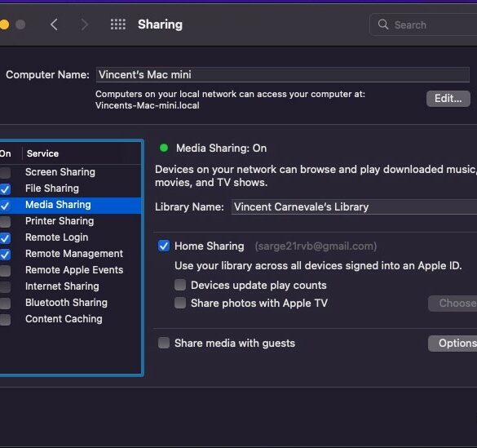The width and height of the screenshot is (477, 448).
Task: Toggle the Home Sharing checkbox
Action: [x=164, y=246]
